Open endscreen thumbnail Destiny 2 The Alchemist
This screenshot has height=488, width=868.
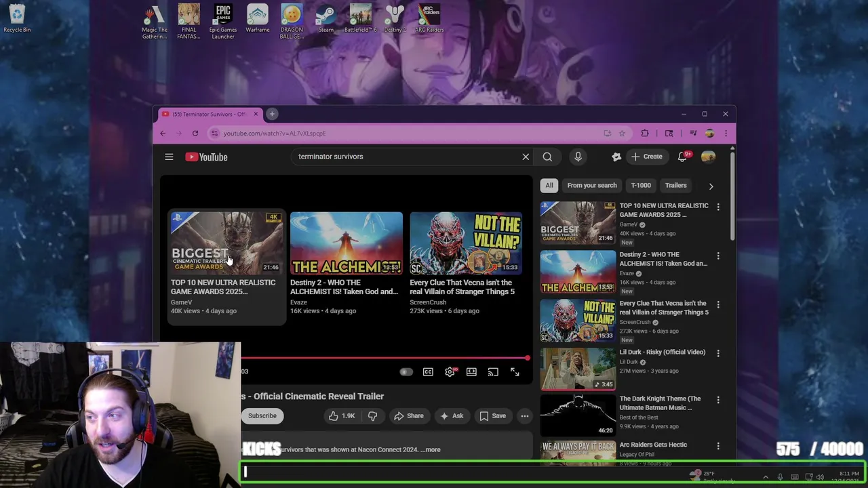pyautogui.click(x=347, y=243)
